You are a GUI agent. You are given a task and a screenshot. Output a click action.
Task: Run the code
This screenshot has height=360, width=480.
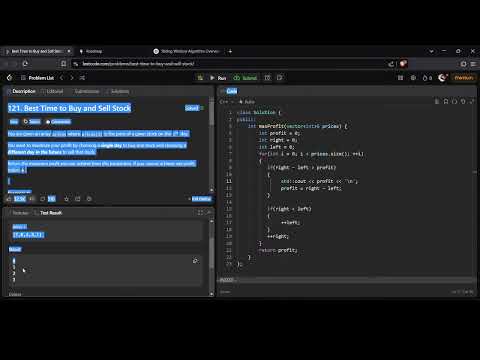218,78
